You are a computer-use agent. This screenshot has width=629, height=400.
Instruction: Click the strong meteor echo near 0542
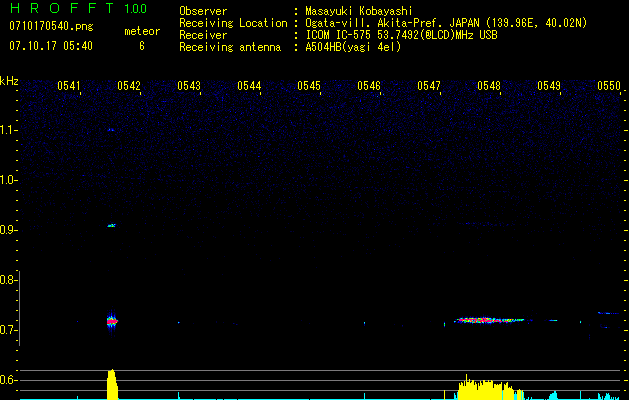[x=112, y=321]
